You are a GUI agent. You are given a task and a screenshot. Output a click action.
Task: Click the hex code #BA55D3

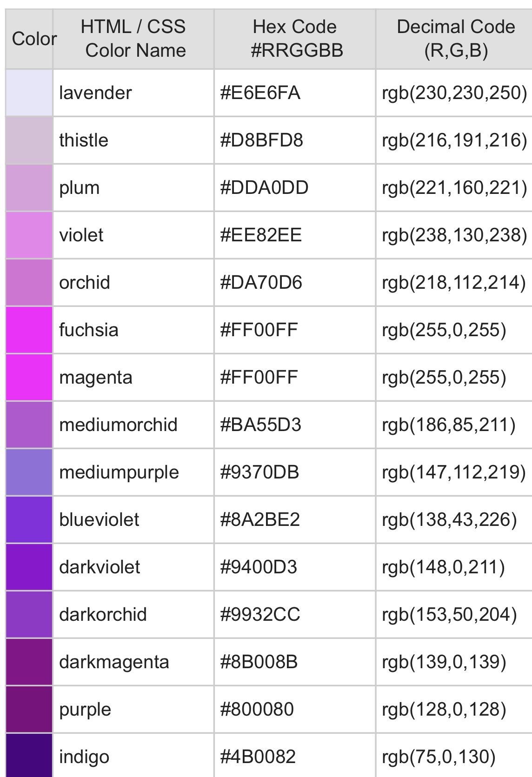tap(260, 425)
